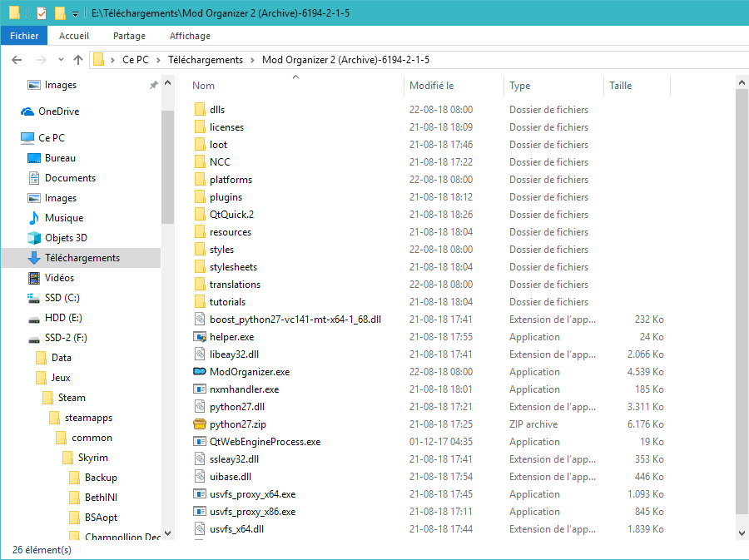Select the steamapps folder in tree
This screenshot has width=749, height=560.
click(89, 418)
